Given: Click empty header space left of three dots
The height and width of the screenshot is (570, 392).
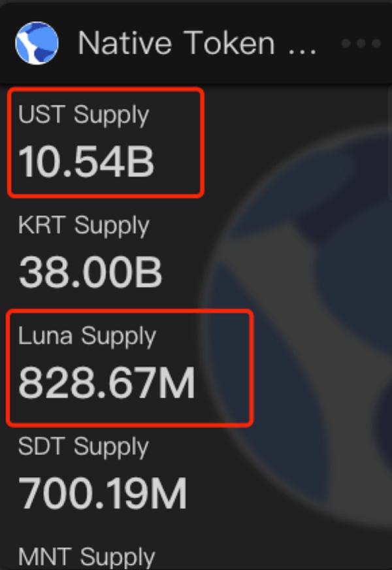Looking at the screenshot, I should [x=330, y=43].
